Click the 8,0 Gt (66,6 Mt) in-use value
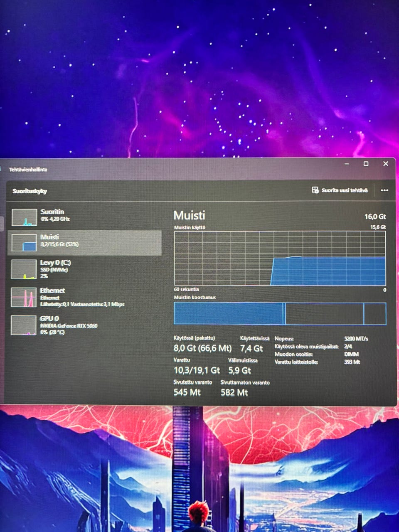Viewport: 399px width, 532px height. pyautogui.click(x=202, y=348)
